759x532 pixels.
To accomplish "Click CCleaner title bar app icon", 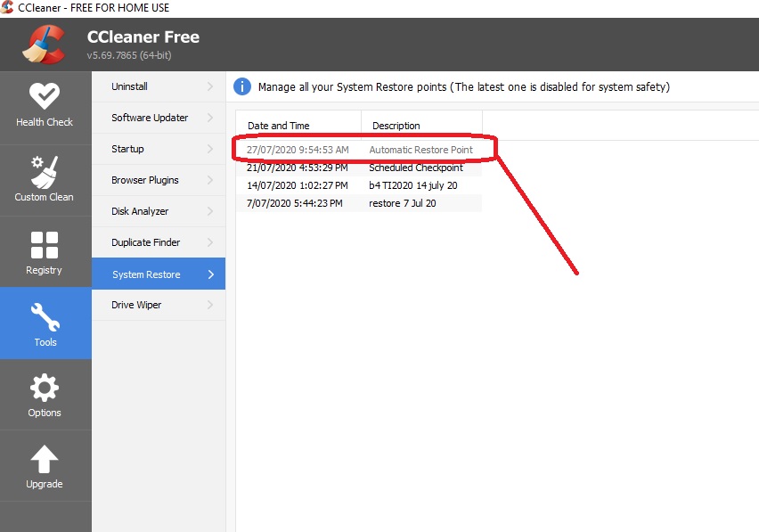I will [7, 7].
